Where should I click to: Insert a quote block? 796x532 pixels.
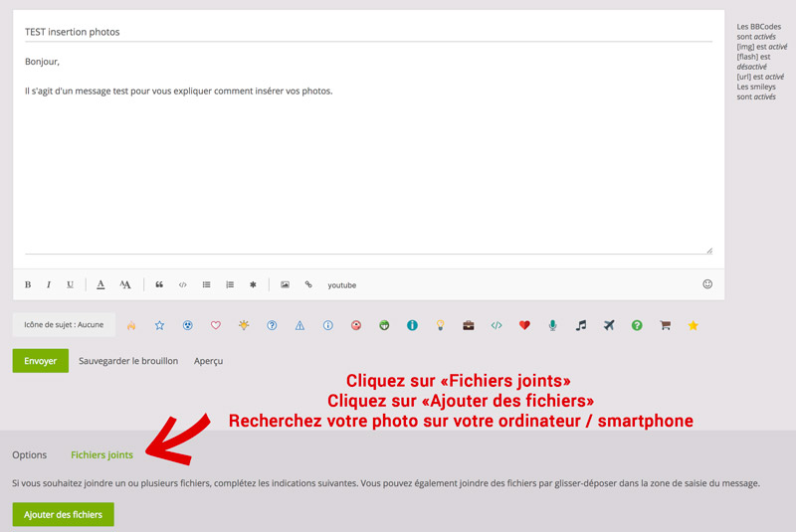coord(159,284)
